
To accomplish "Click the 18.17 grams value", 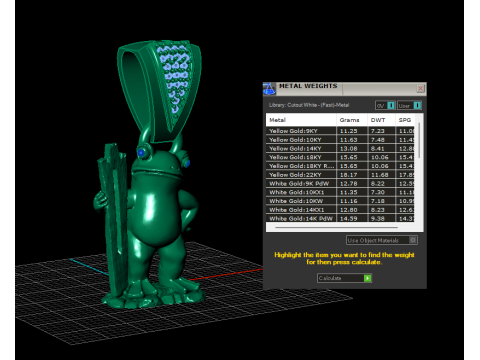I will [348, 175].
